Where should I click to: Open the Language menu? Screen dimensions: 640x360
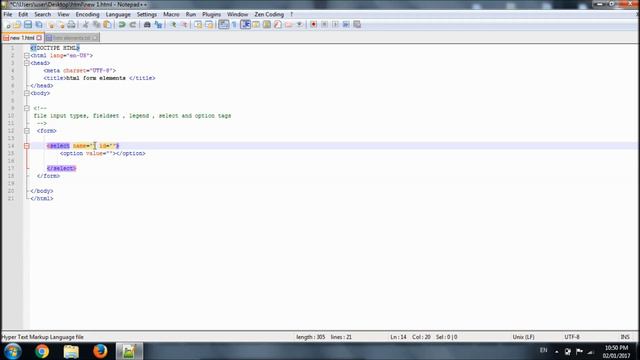(x=118, y=14)
